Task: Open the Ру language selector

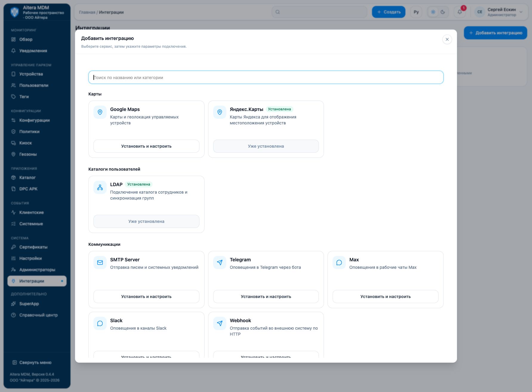Action: 416,12
